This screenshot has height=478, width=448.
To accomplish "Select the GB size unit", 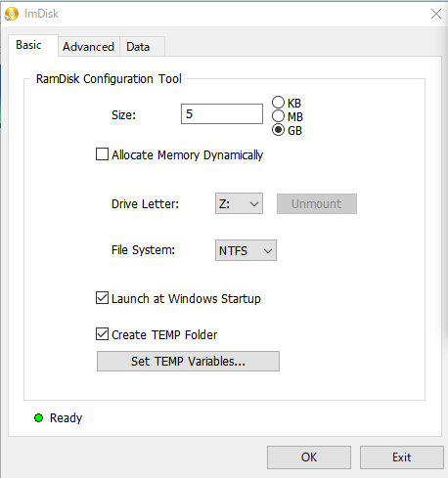I will tap(278, 130).
